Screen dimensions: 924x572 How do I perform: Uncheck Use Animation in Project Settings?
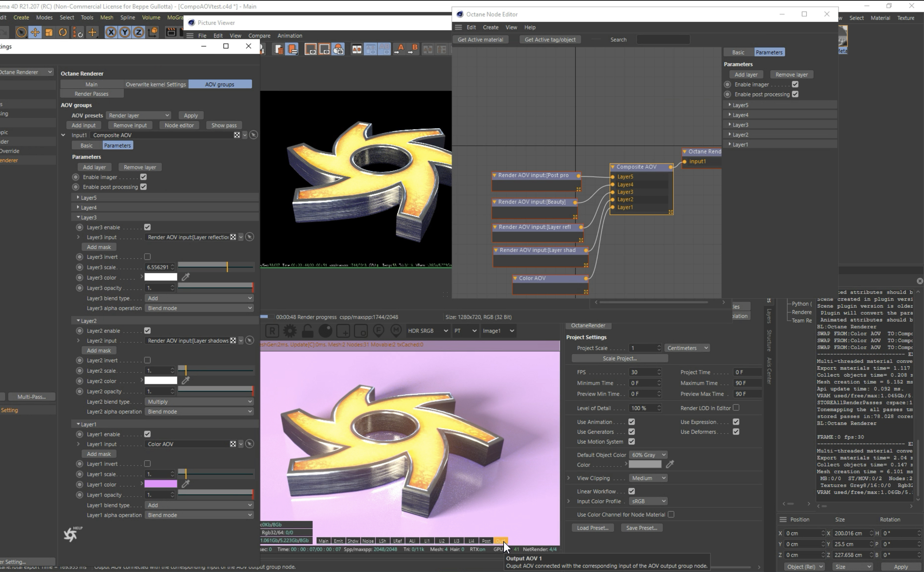[x=631, y=422]
